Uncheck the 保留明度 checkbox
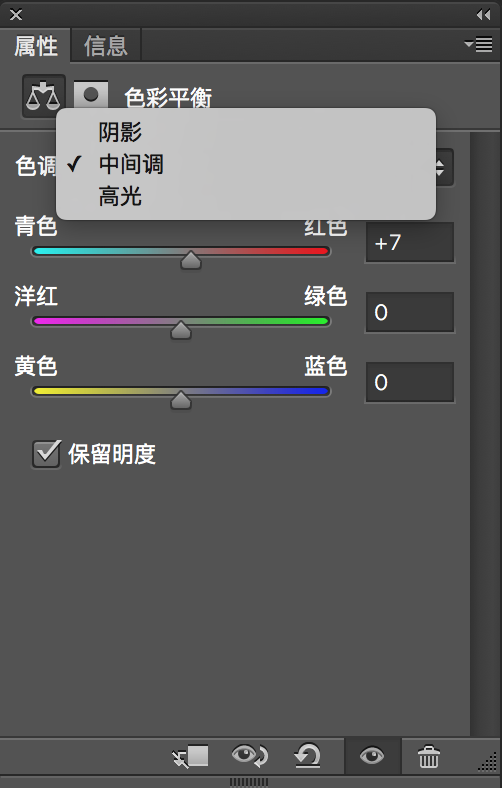Image resolution: width=502 pixels, height=788 pixels. 46,454
